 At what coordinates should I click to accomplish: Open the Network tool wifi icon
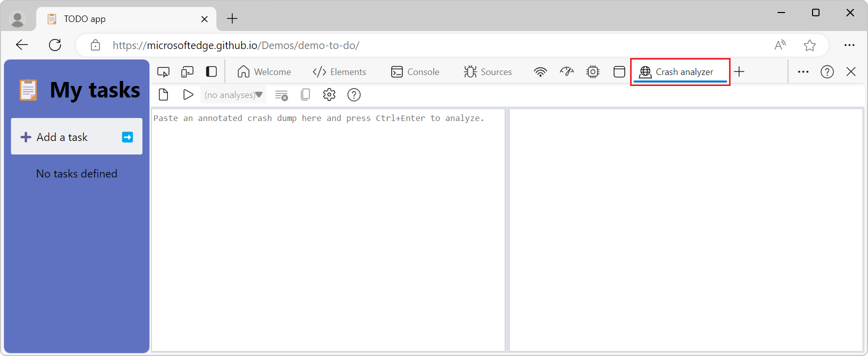click(540, 72)
